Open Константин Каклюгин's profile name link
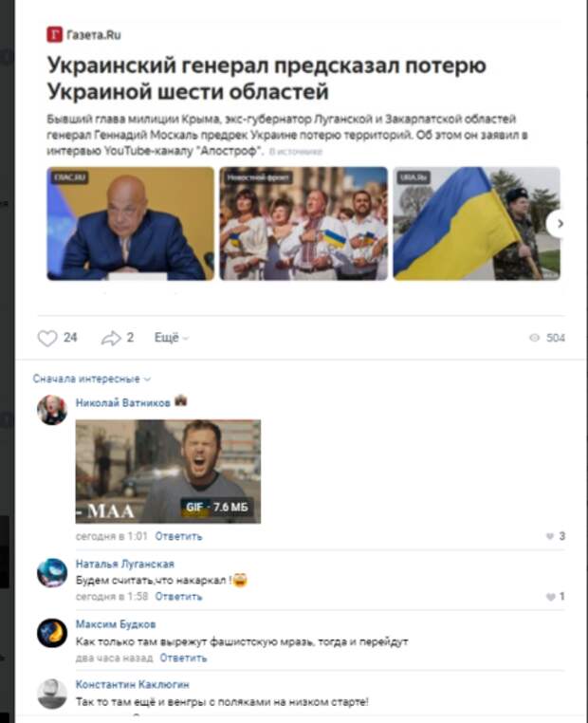This screenshot has width=588, height=723. click(x=132, y=684)
